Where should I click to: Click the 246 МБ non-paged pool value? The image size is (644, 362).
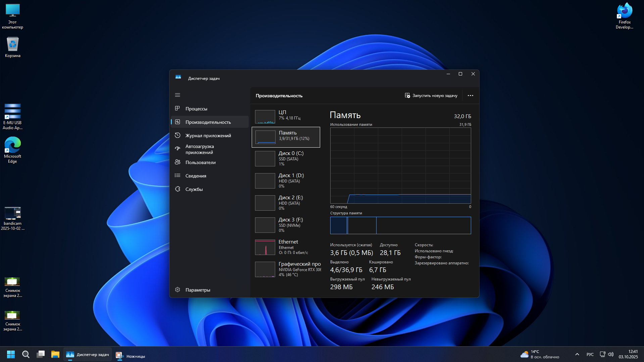pyautogui.click(x=383, y=287)
